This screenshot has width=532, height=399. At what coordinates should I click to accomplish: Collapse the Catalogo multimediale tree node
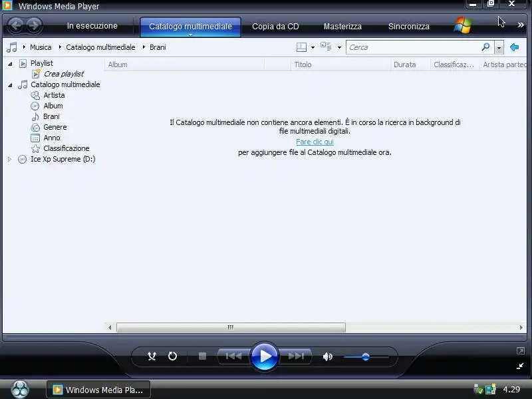pos(10,85)
